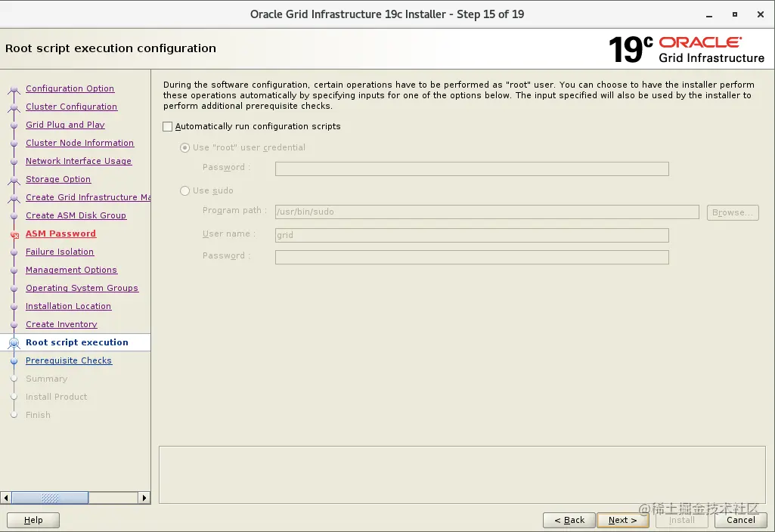The width and height of the screenshot is (775, 532).
Task: Enable Automatically run configuration scripts
Action: tap(168, 126)
